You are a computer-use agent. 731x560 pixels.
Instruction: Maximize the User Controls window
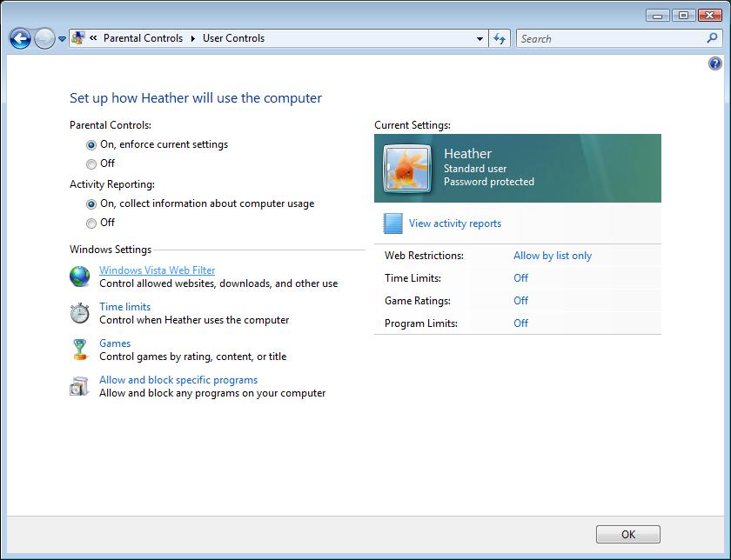683,16
